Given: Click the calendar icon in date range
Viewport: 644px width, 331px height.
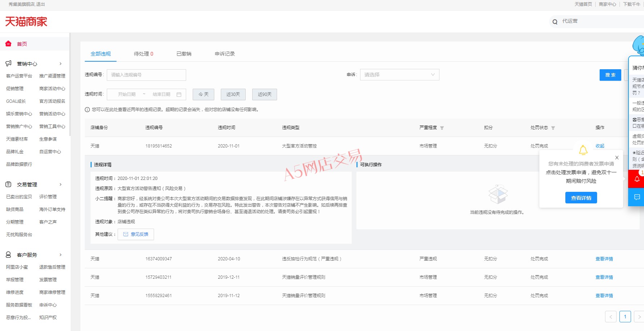Looking at the screenshot, I should pyautogui.click(x=179, y=94).
